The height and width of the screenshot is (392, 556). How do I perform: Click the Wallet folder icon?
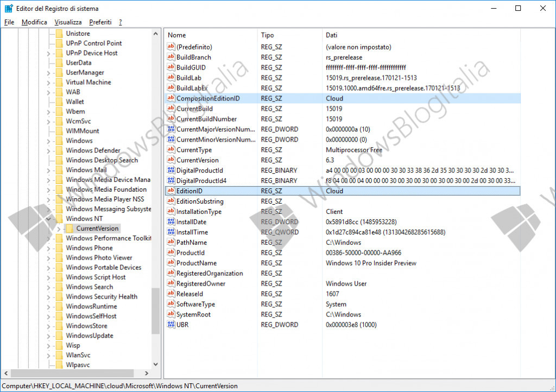[59, 102]
